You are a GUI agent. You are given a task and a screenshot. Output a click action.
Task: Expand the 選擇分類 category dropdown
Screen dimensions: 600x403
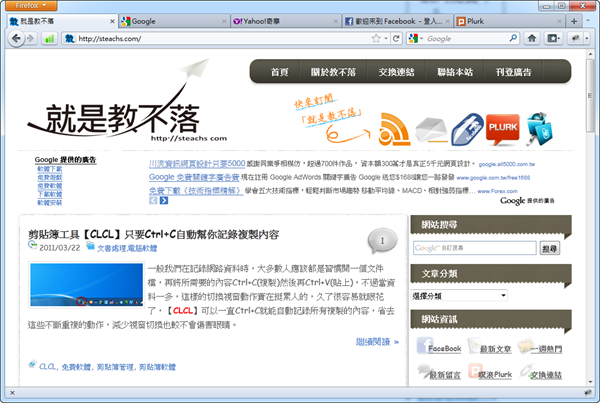(460, 295)
